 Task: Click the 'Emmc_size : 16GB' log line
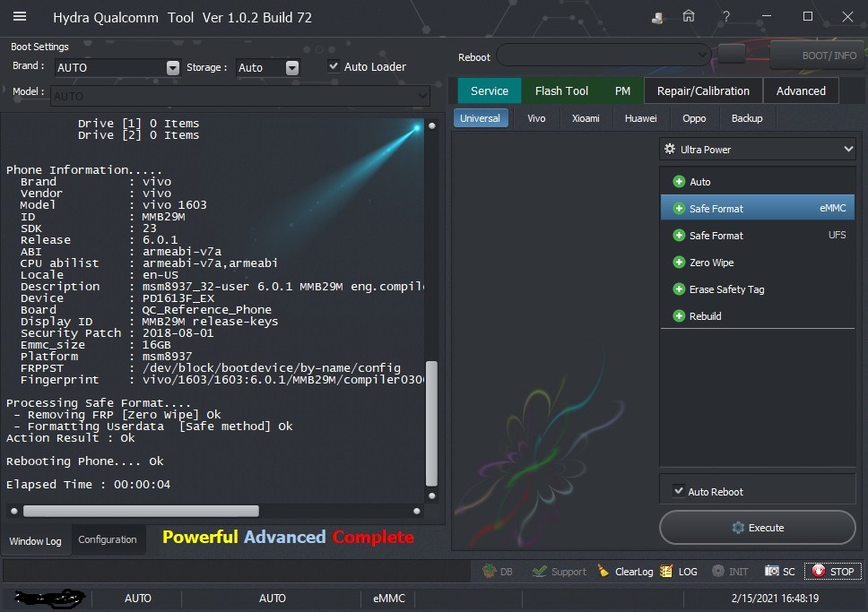[96, 344]
